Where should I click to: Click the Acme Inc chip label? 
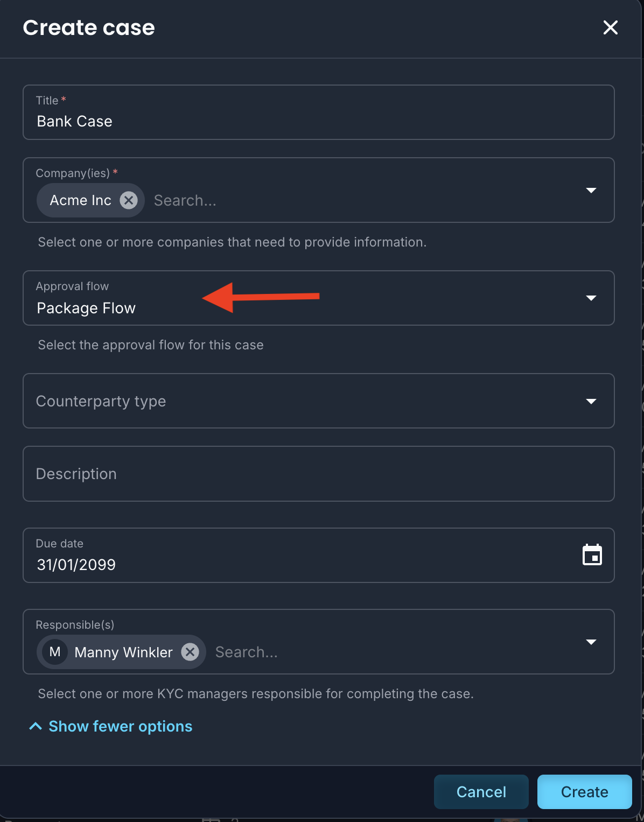80,200
